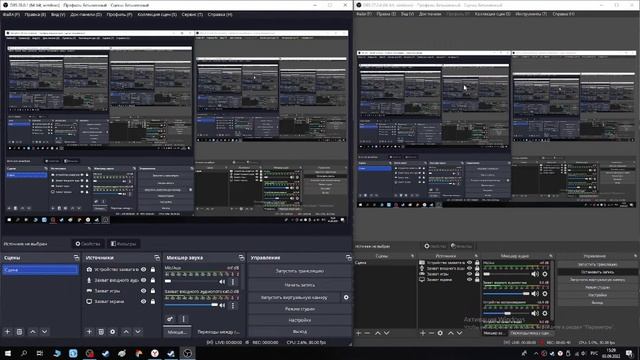
Task: Click Запустить трансляцию in left OBS window
Action: coord(300,271)
